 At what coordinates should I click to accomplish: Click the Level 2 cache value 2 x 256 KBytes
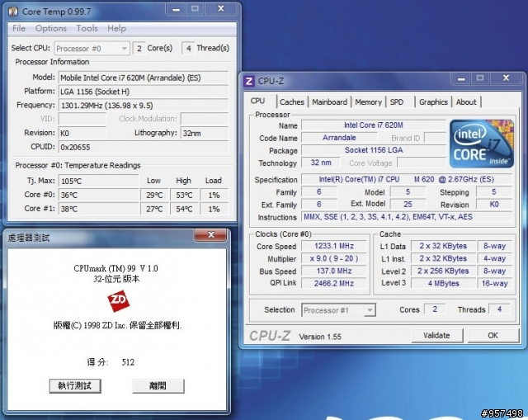coord(443,271)
